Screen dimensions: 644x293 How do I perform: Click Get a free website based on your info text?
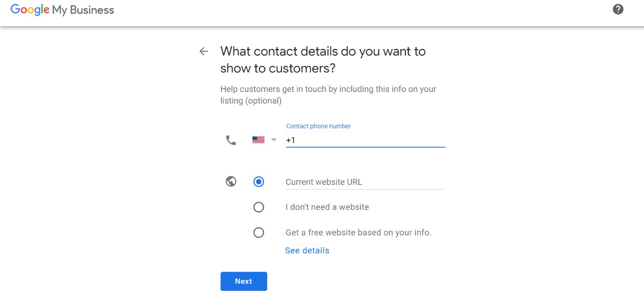(358, 232)
